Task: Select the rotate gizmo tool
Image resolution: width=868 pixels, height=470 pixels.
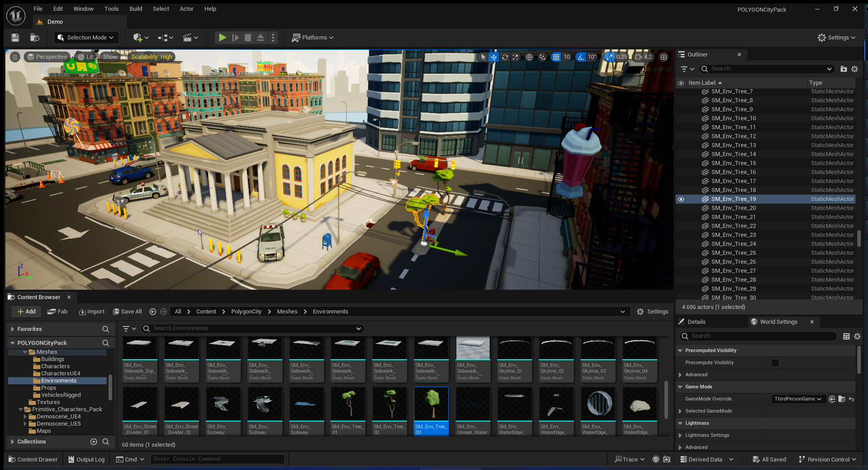Action: click(505, 57)
